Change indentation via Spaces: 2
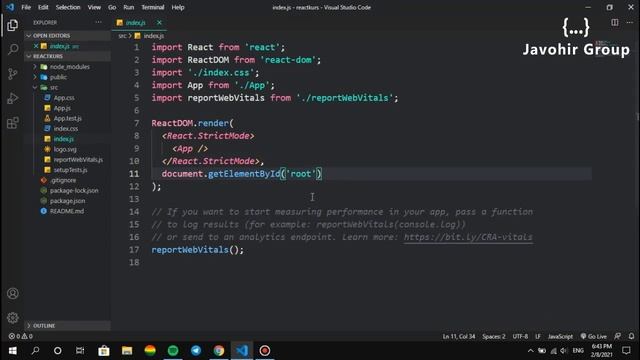The image size is (640, 360). [x=493, y=336]
